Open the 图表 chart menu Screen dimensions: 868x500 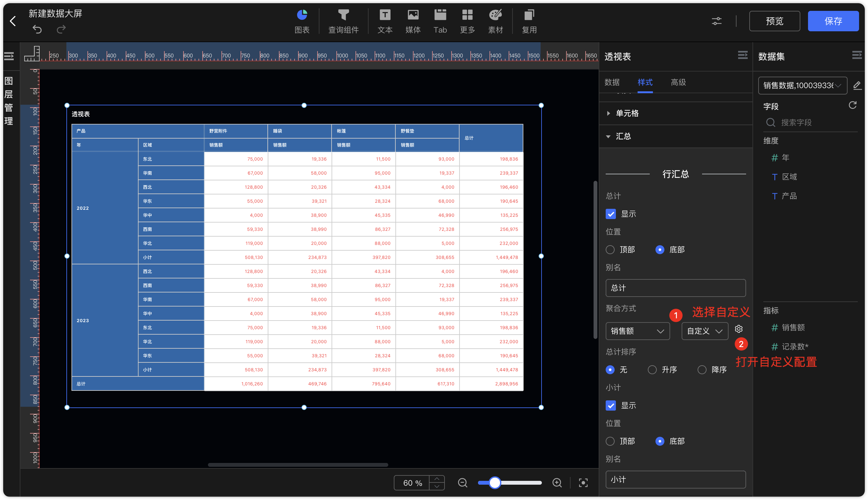pos(302,21)
